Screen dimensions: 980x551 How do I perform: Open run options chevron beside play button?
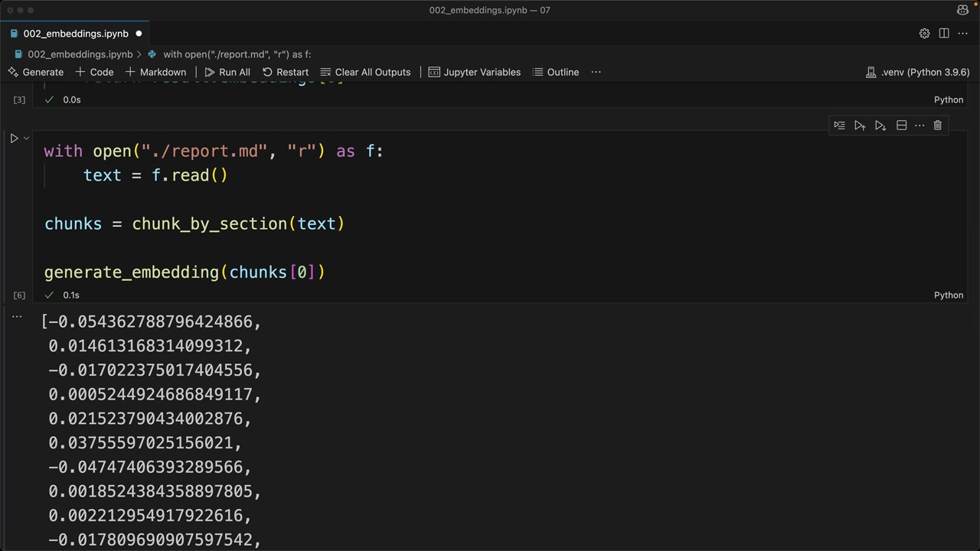click(26, 139)
